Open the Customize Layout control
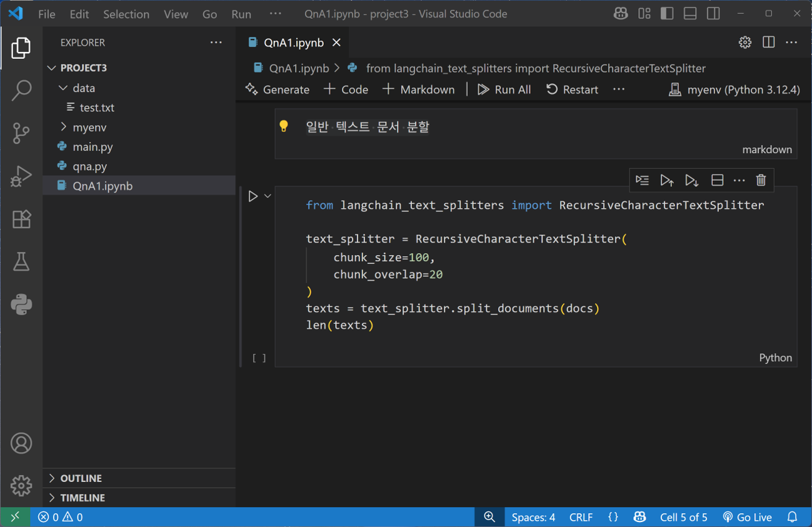This screenshot has height=527, width=812. (x=644, y=14)
